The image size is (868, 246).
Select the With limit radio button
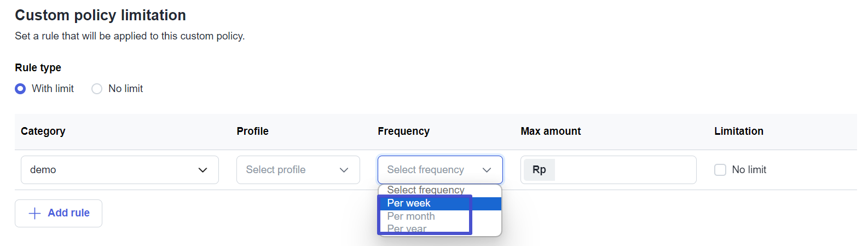tap(20, 89)
